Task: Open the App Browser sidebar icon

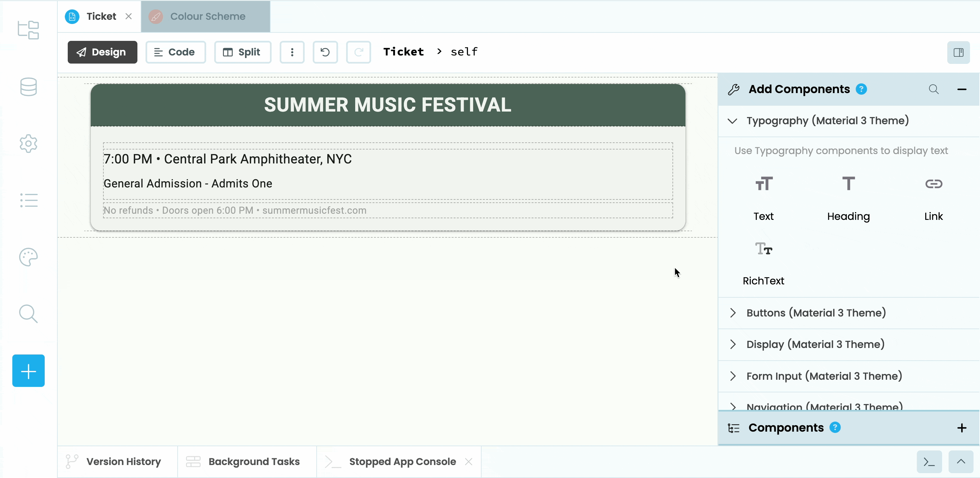Action: pyautogui.click(x=28, y=30)
